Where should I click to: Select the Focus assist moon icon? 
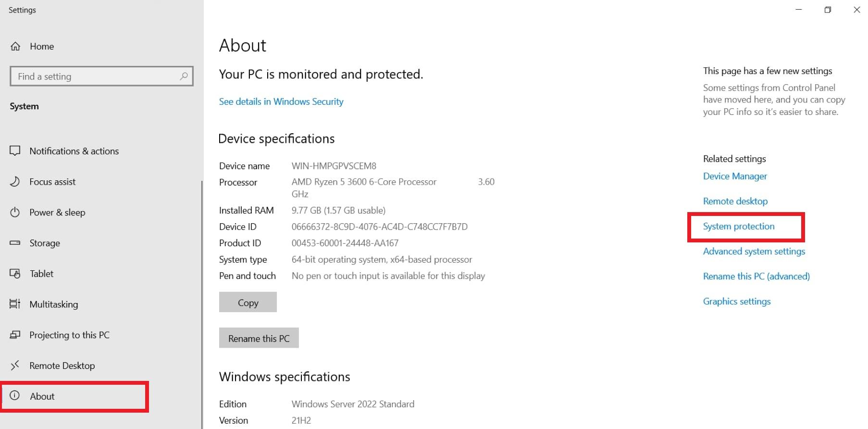(15, 182)
